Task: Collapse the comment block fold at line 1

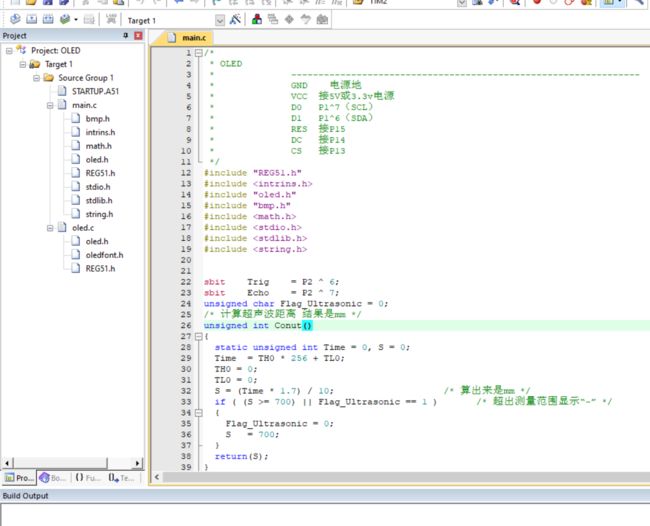Action: pyautogui.click(x=199, y=53)
